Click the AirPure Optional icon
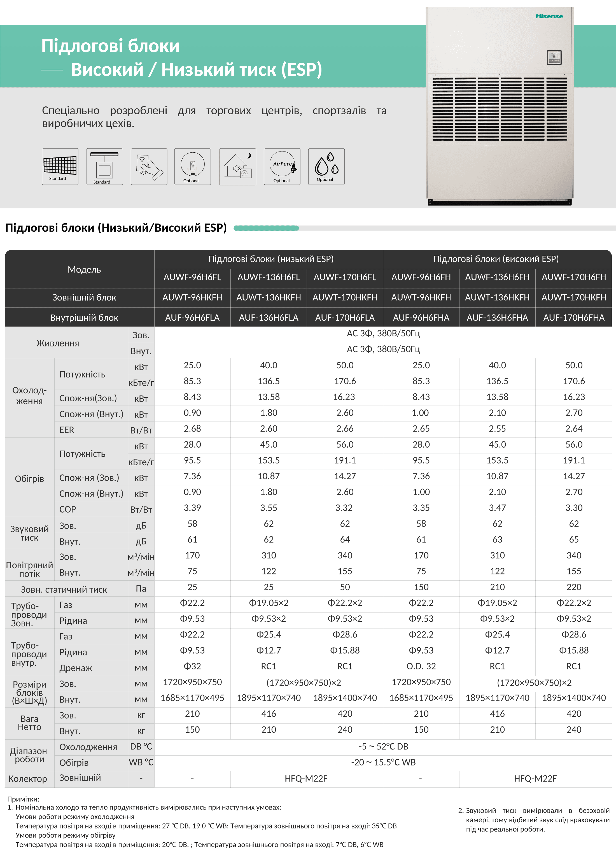 coord(282,167)
